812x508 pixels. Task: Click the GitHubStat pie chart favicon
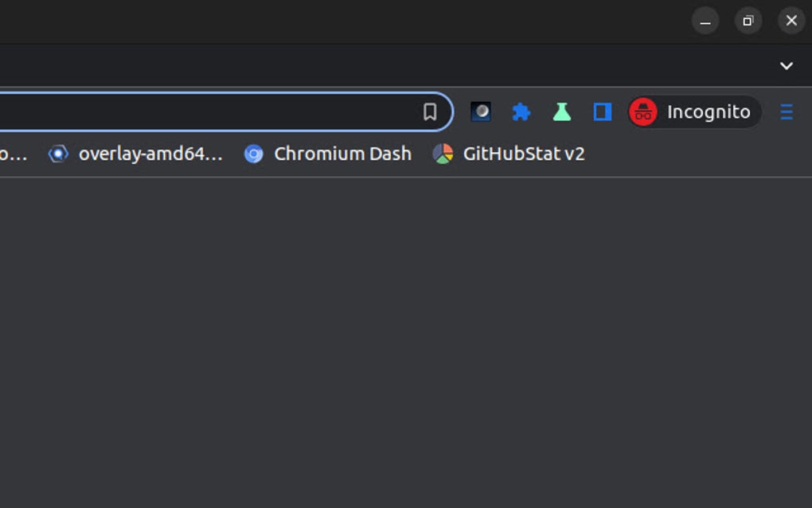coord(443,154)
